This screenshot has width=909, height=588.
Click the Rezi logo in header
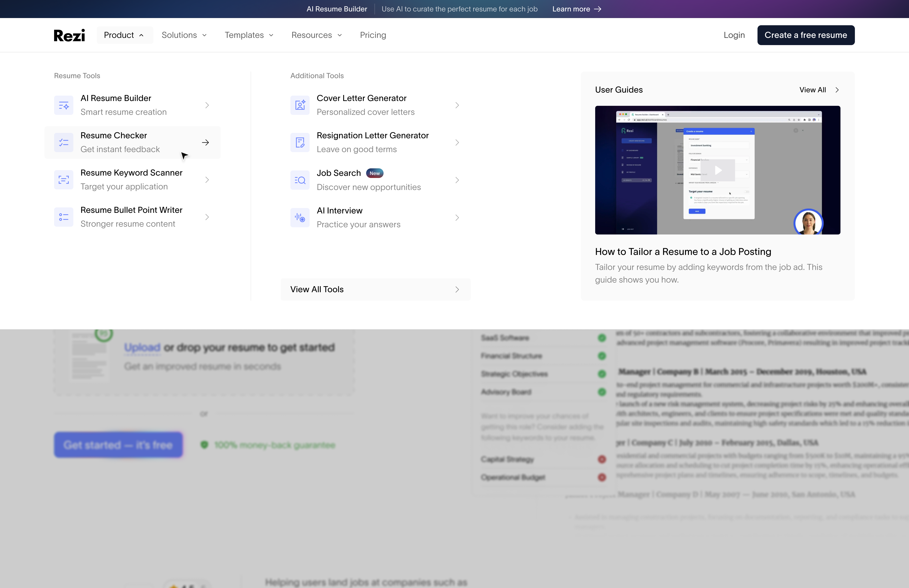click(x=70, y=35)
